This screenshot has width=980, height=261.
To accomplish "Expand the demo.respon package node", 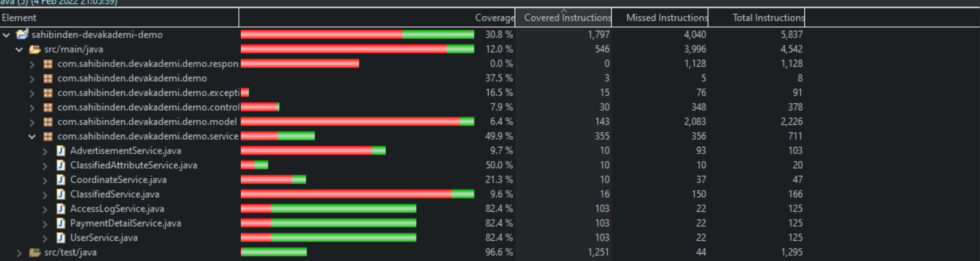I will pos(32,64).
